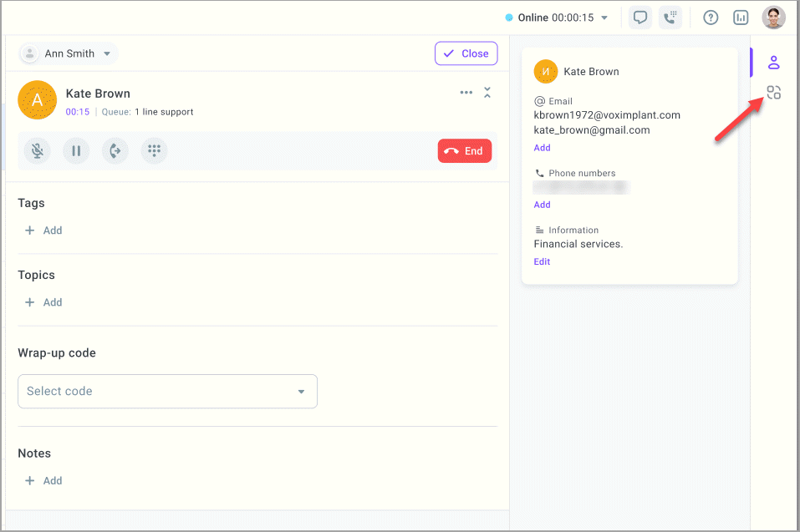Screen dimensions: 800x532
Task: Expand the Online status dropdown
Action: tap(604, 18)
